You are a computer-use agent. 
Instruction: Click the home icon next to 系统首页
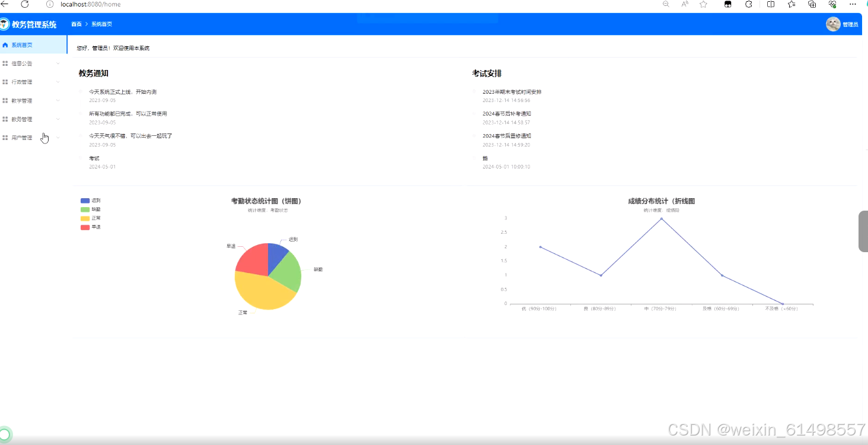tap(6, 44)
